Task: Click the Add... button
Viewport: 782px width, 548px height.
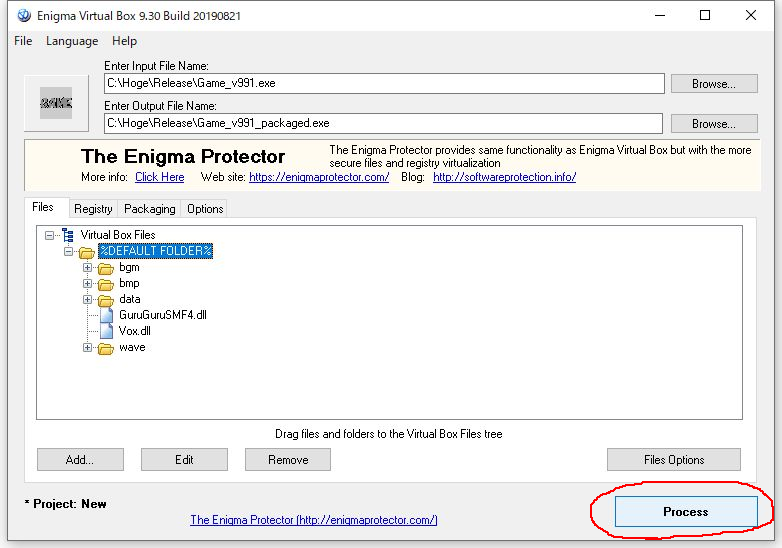Action: pos(80,460)
